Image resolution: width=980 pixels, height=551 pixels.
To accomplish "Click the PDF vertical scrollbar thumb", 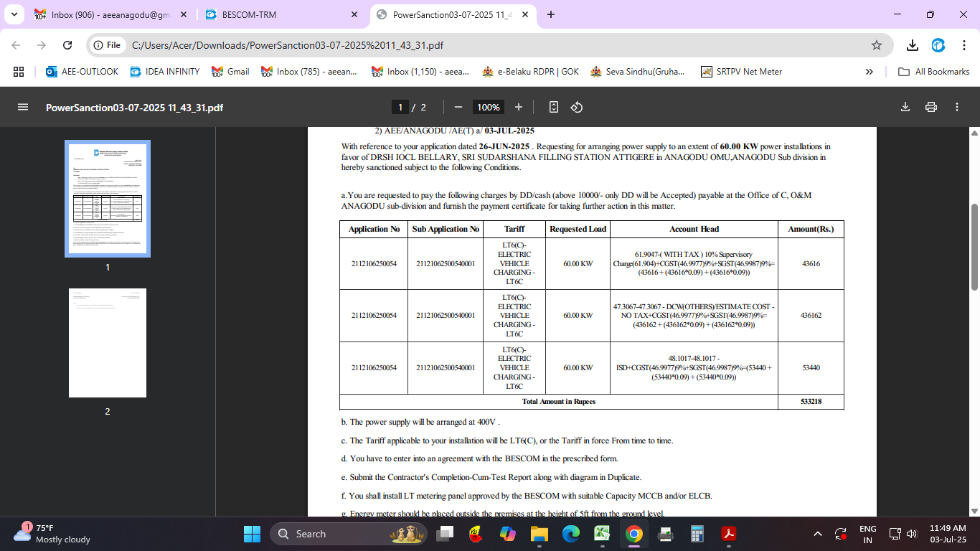I will (x=974, y=247).
